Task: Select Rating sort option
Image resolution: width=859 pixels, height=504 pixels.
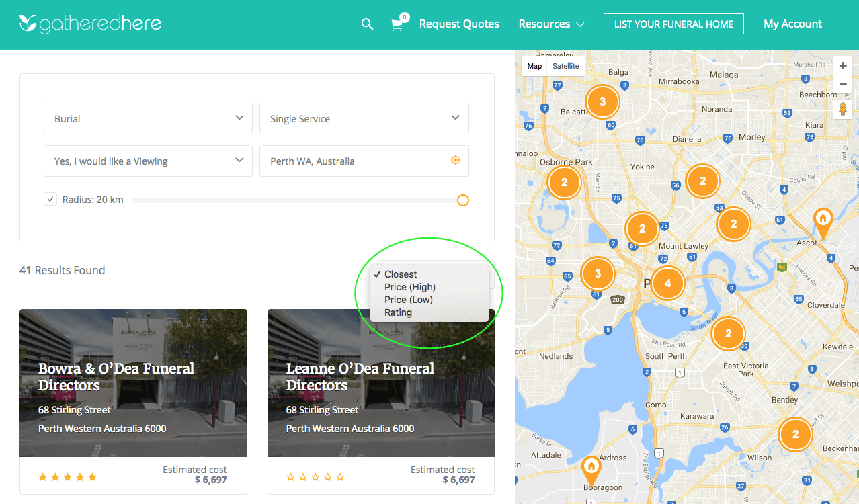Action: [x=429, y=312]
